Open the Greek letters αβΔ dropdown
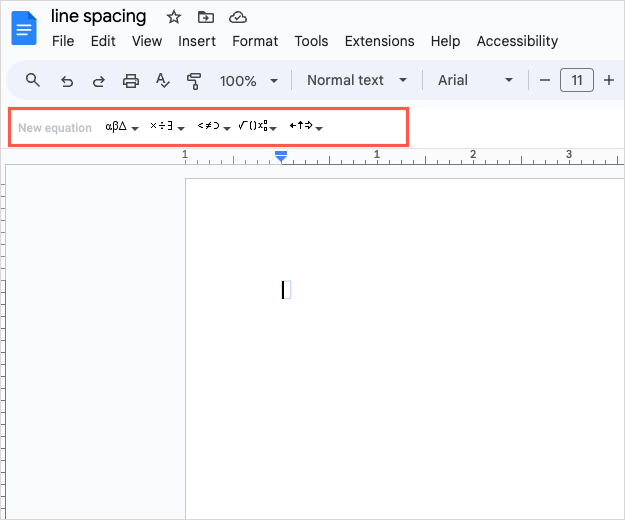Viewport: 625px width, 520px height. [x=122, y=127]
